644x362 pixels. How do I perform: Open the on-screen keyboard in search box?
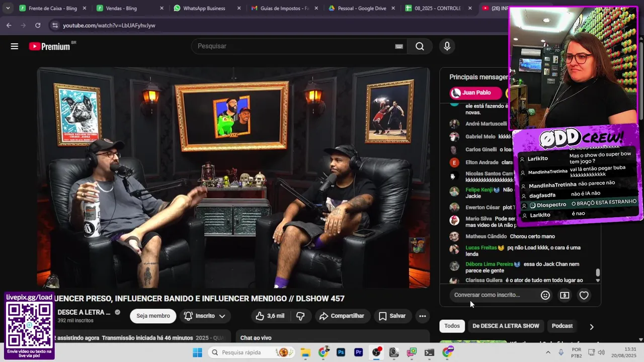pyautogui.click(x=399, y=46)
